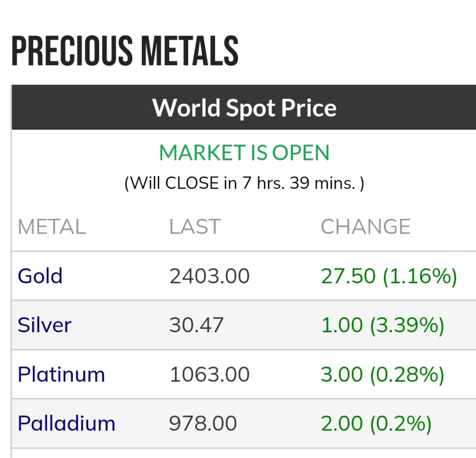Click the CHANGE column header
The image size is (476, 458).
pos(365,227)
